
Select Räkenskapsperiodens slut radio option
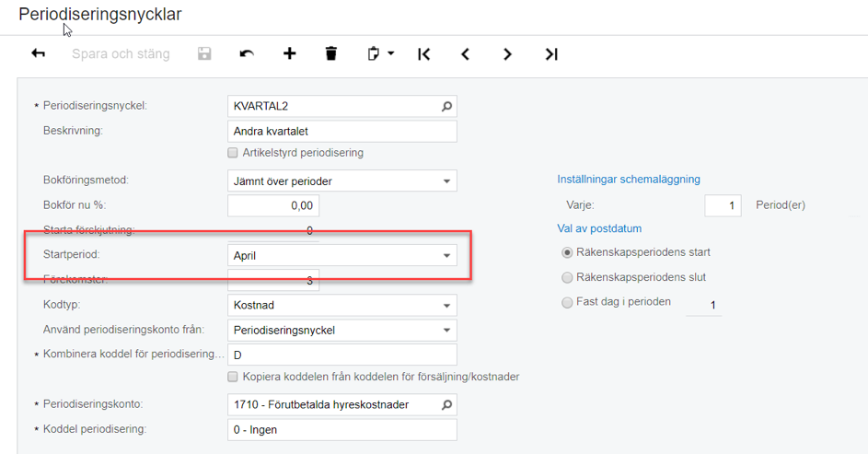pyautogui.click(x=567, y=277)
